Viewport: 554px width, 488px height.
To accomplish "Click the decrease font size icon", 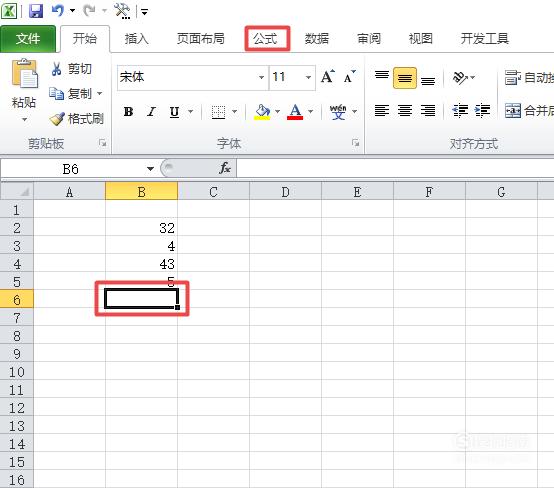I will point(350,76).
